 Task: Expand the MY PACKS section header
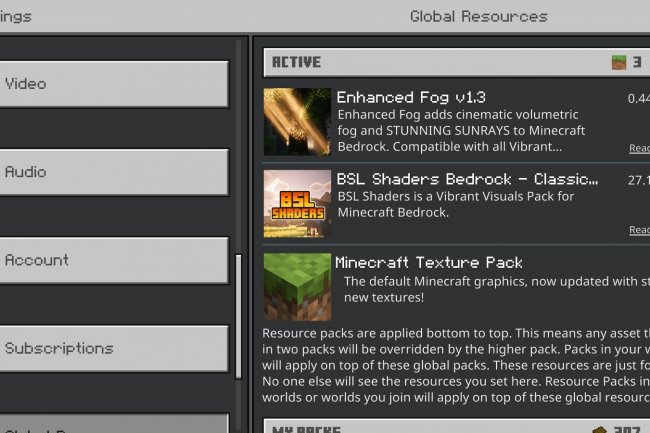click(x=456, y=426)
